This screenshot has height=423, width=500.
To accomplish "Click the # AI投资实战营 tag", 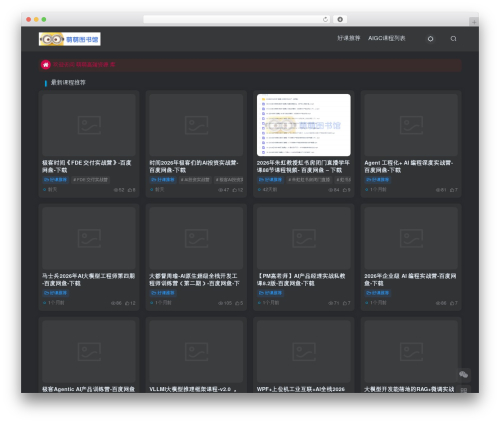I will click(x=195, y=180).
